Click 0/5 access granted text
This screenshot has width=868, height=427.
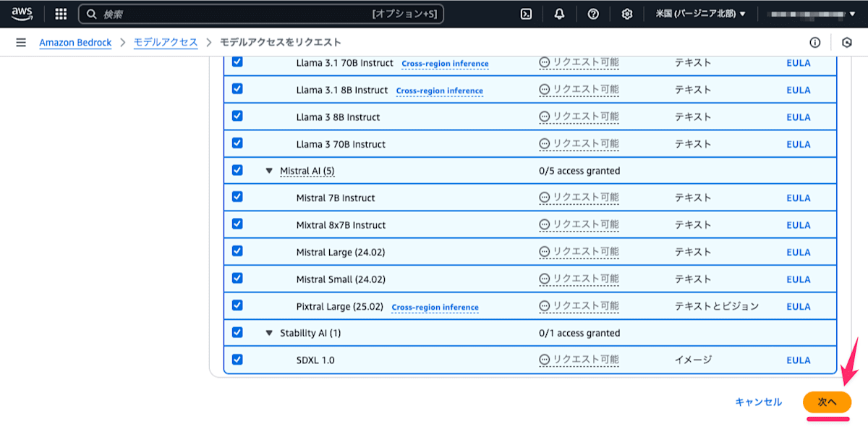tap(579, 171)
